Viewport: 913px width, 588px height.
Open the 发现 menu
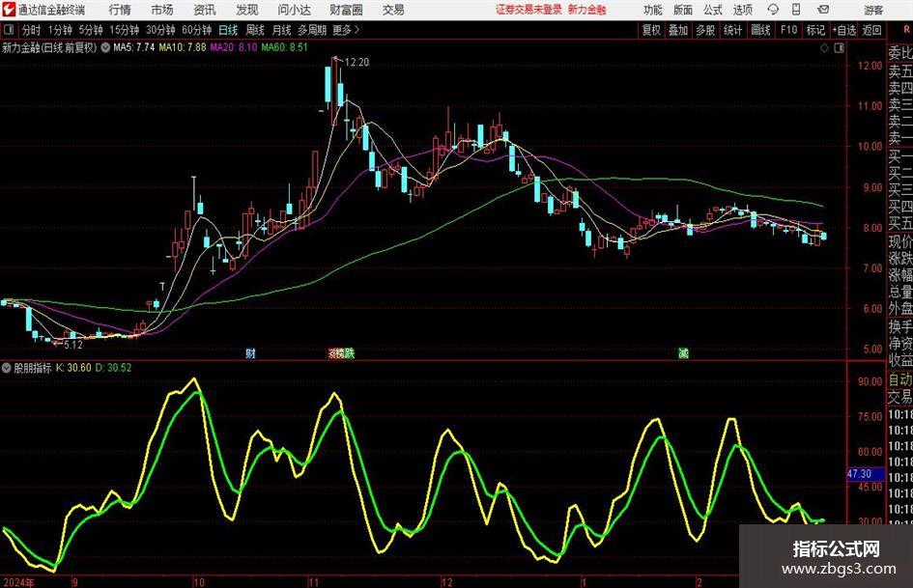247,10
